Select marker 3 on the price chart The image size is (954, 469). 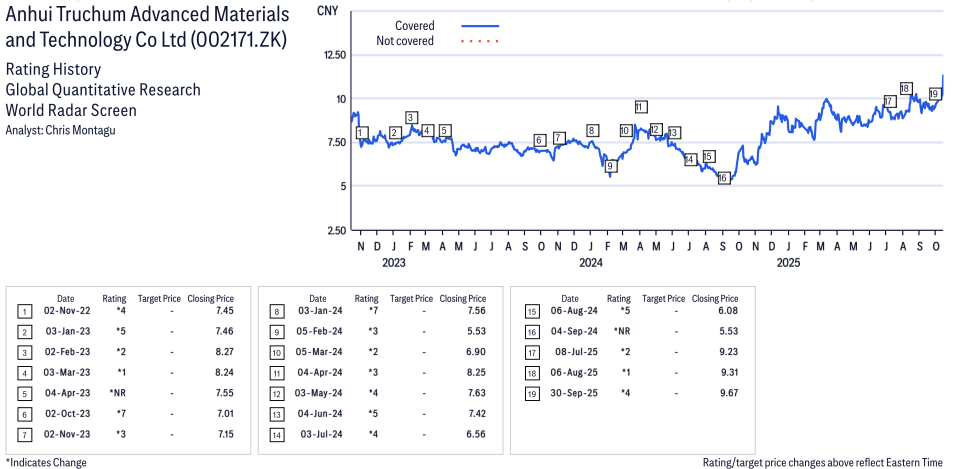411,118
